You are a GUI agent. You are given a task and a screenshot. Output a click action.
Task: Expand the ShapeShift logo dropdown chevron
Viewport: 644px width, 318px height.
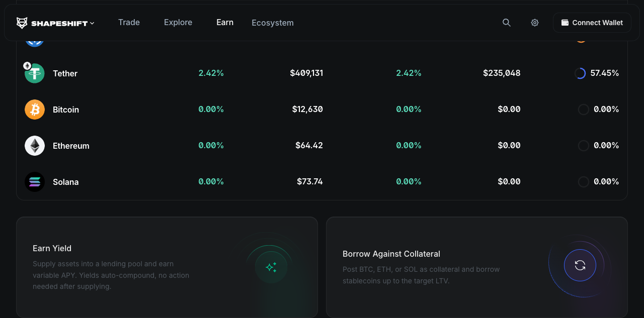[92, 23]
